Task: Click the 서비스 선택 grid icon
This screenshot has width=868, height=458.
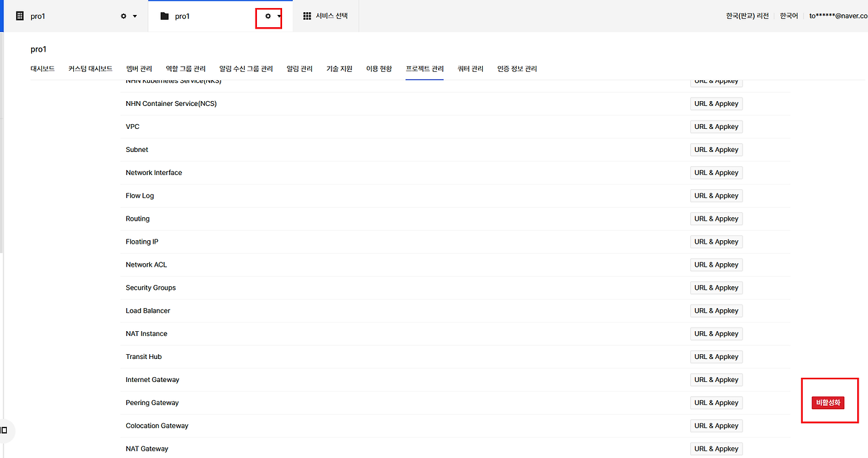Action: [307, 16]
